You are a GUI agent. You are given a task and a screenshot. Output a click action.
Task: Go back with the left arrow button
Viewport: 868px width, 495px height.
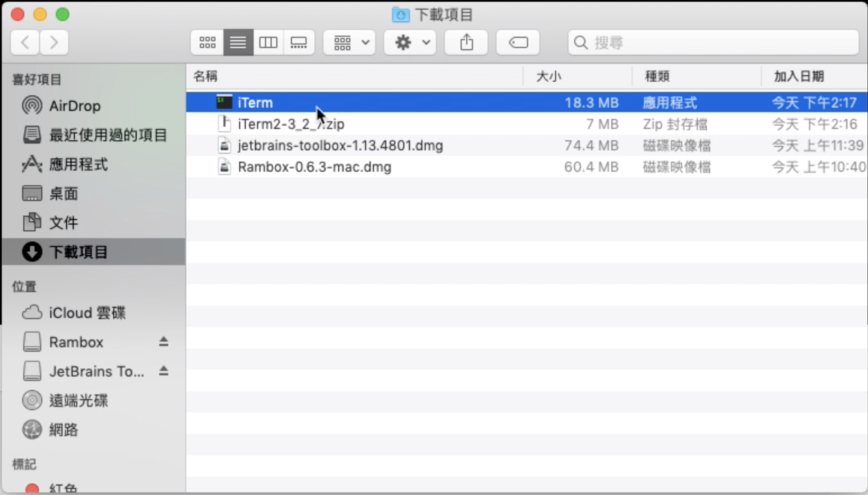[x=25, y=43]
